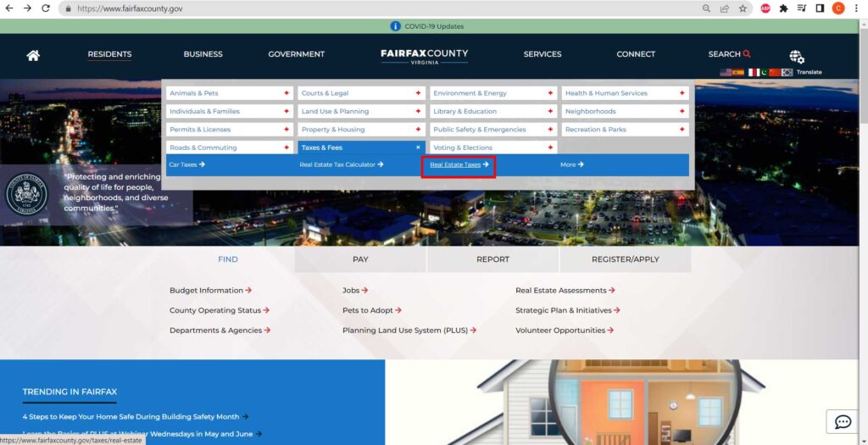This screenshot has width=868, height=445.
Task: Click More under Taxes & Fees
Action: pyautogui.click(x=572, y=164)
